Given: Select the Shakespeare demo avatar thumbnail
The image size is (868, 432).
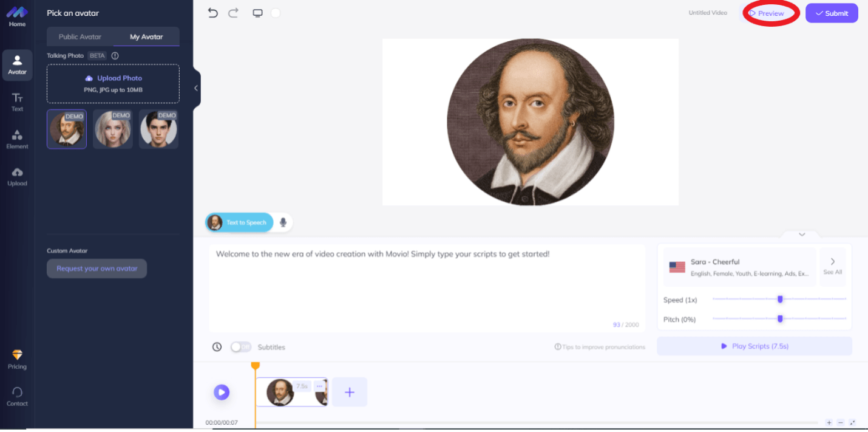Looking at the screenshot, I should click(x=67, y=129).
